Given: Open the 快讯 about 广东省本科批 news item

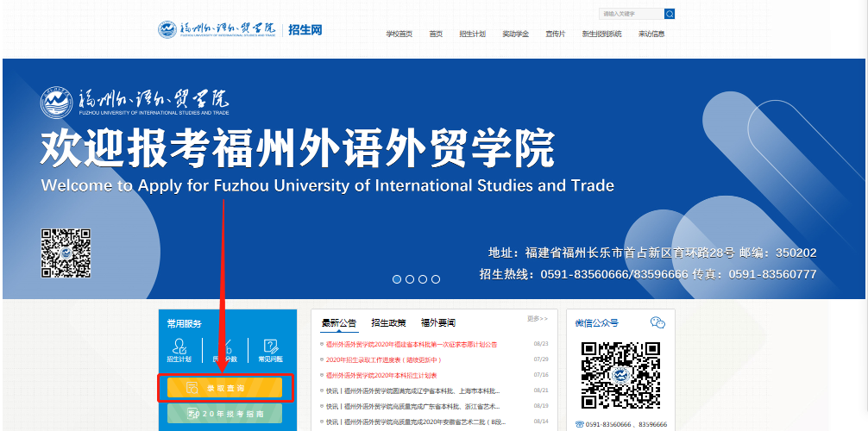Looking at the screenshot, I should coord(413,406).
